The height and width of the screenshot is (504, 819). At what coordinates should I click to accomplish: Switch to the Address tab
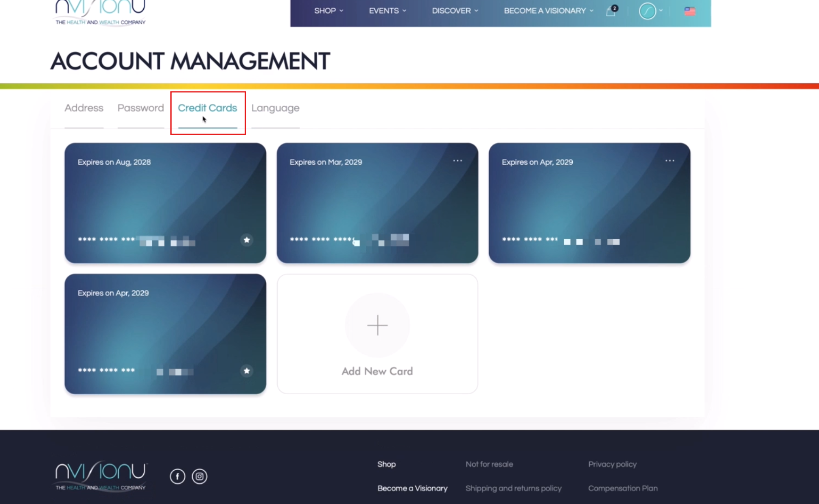click(84, 108)
